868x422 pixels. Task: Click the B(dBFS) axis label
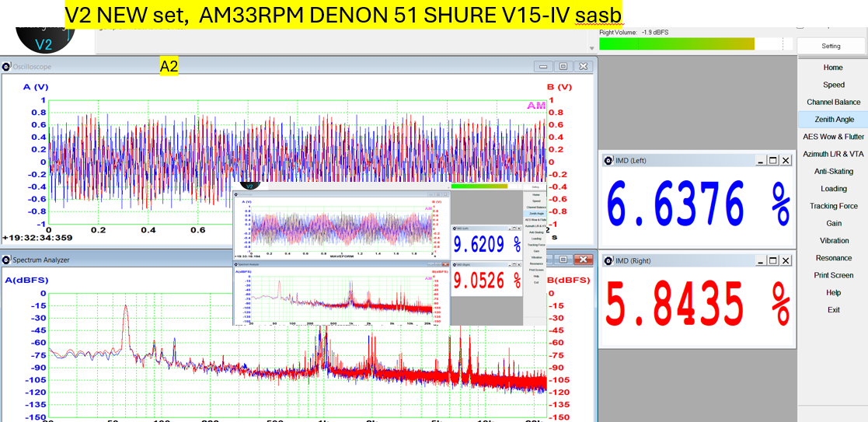click(x=569, y=281)
